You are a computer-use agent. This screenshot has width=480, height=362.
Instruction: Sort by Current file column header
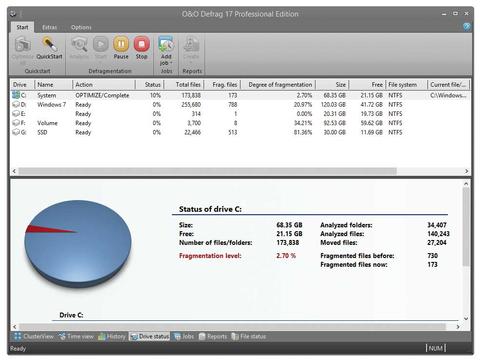point(449,85)
